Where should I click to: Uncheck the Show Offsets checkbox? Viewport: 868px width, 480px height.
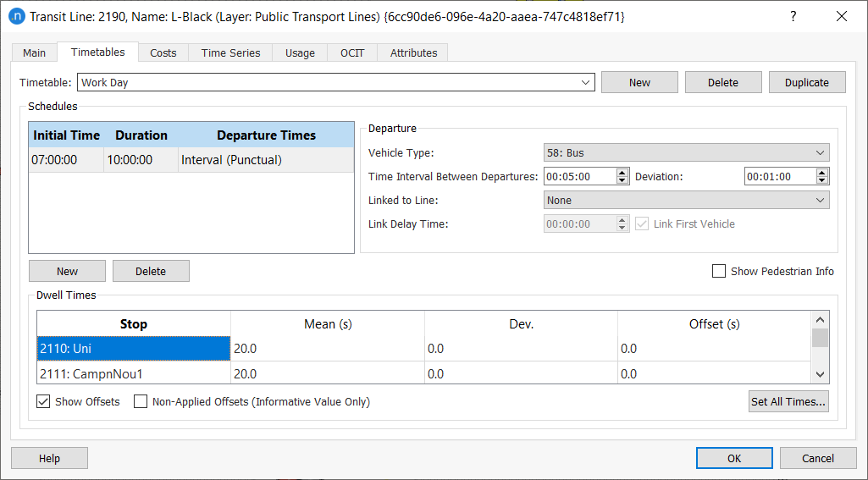[x=43, y=401]
